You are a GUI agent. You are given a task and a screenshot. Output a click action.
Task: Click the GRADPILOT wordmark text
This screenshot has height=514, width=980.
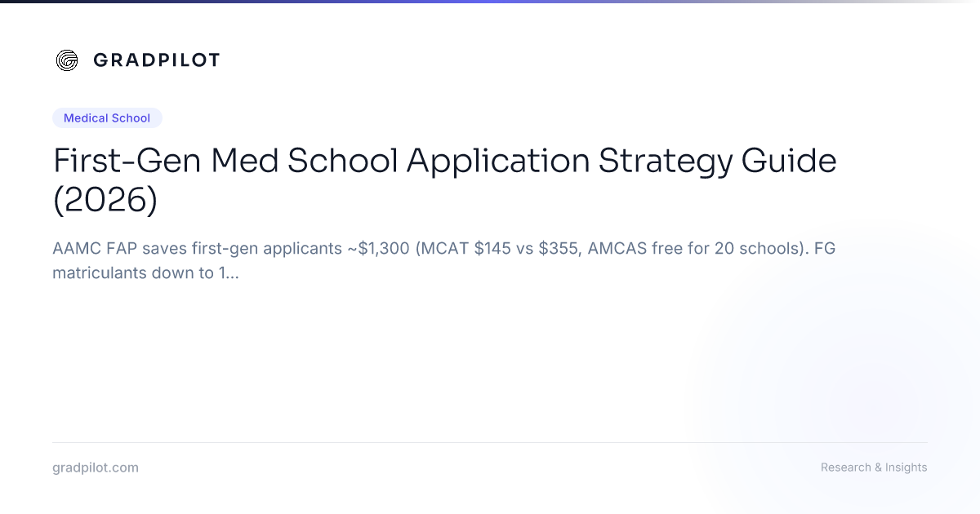coord(156,60)
